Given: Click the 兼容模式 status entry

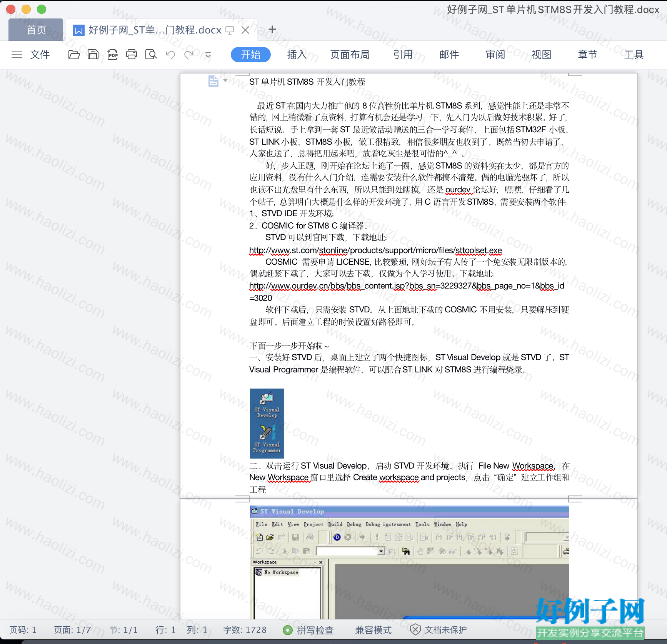Looking at the screenshot, I should (x=373, y=630).
